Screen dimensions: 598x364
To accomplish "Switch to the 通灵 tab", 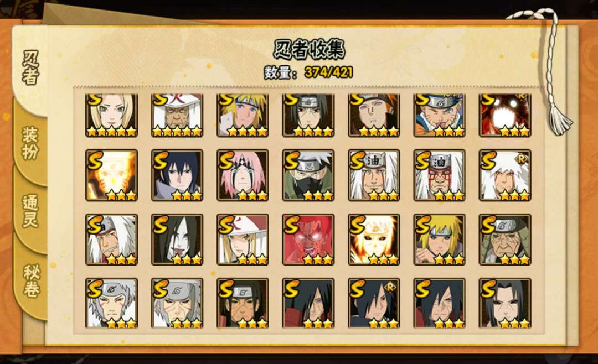I will coord(30,211).
